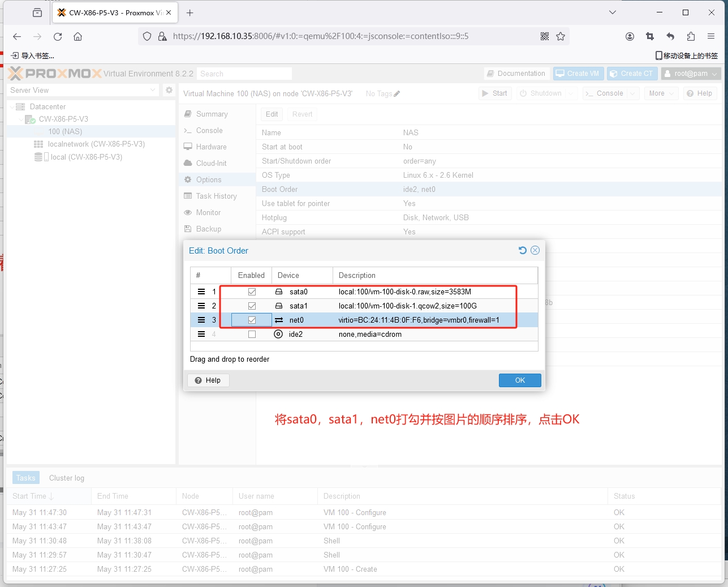Close the CW-X86-P5-V3 Proxmox tab
Viewport: 728px width, 587px height.
(169, 12)
